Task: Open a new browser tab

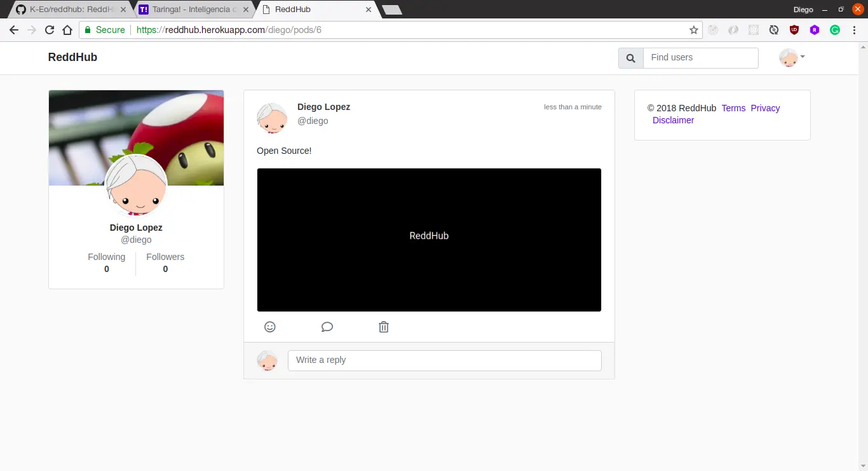Action: coord(392,10)
